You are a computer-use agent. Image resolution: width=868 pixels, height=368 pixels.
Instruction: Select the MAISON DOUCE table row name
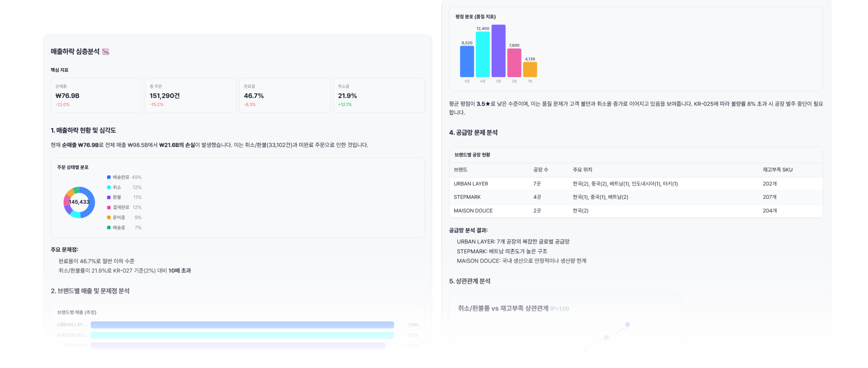click(x=473, y=211)
